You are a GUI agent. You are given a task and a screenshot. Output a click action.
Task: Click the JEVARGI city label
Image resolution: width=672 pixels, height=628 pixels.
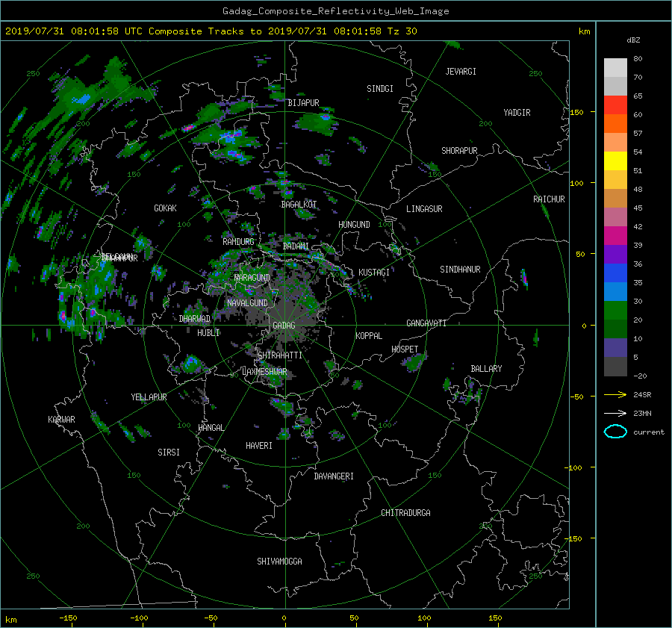tap(461, 72)
